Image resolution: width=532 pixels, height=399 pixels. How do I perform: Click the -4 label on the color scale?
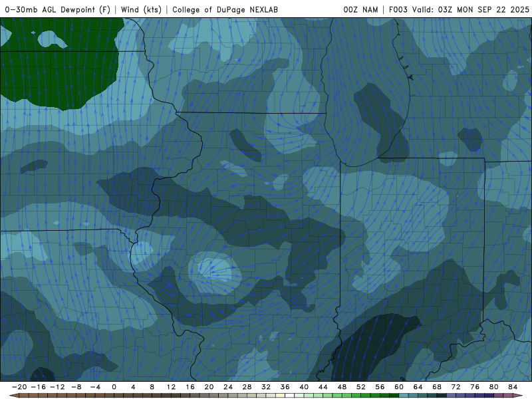tap(95, 387)
